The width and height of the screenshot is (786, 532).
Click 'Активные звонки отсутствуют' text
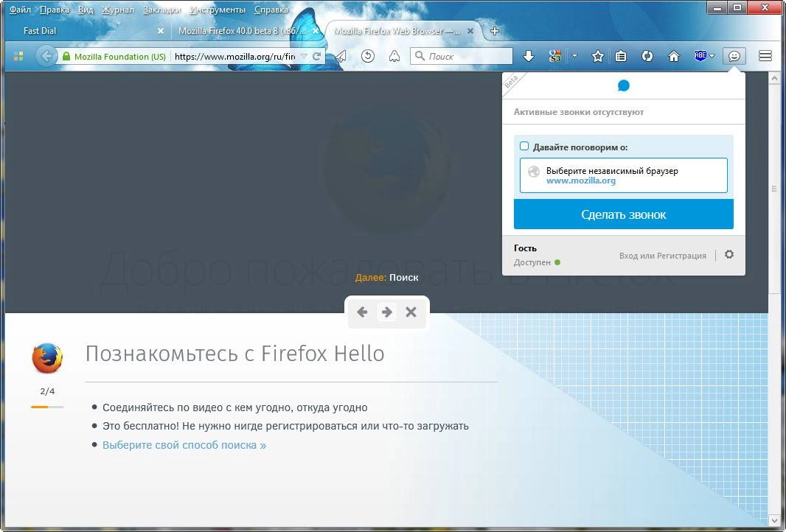click(579, 112)
